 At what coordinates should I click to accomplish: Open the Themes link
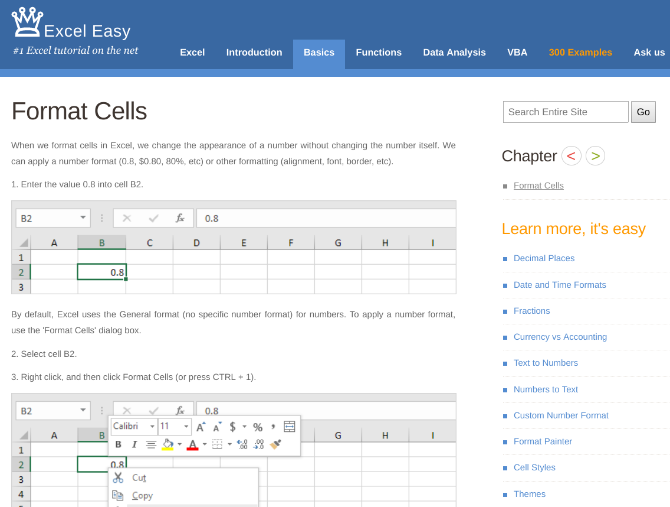[x=529, y=494]
